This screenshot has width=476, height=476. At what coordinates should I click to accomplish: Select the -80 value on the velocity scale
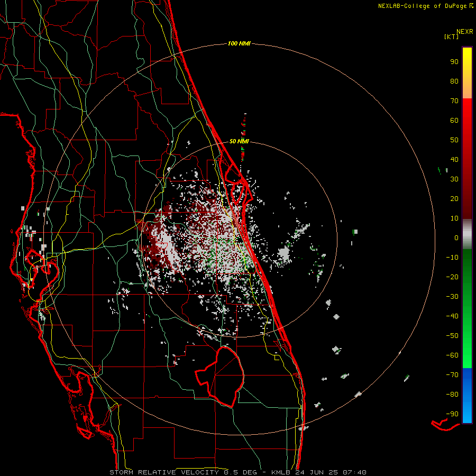point(452,395)
